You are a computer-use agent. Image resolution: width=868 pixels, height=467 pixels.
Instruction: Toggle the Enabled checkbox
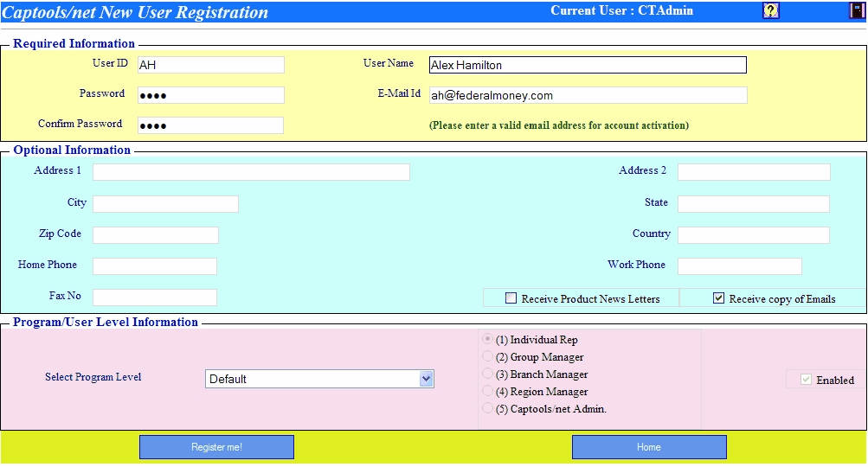(807, 380)
